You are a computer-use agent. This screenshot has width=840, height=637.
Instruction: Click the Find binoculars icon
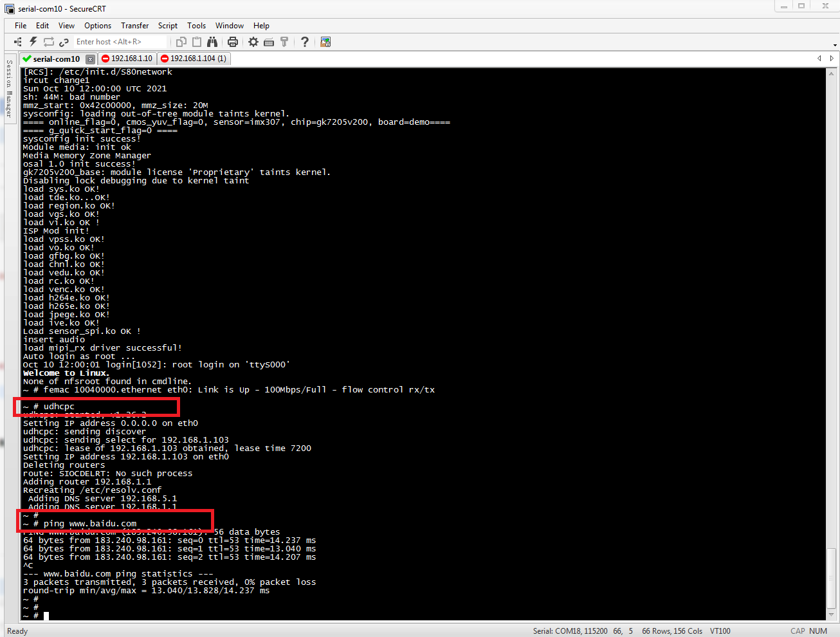pos(212,42)
